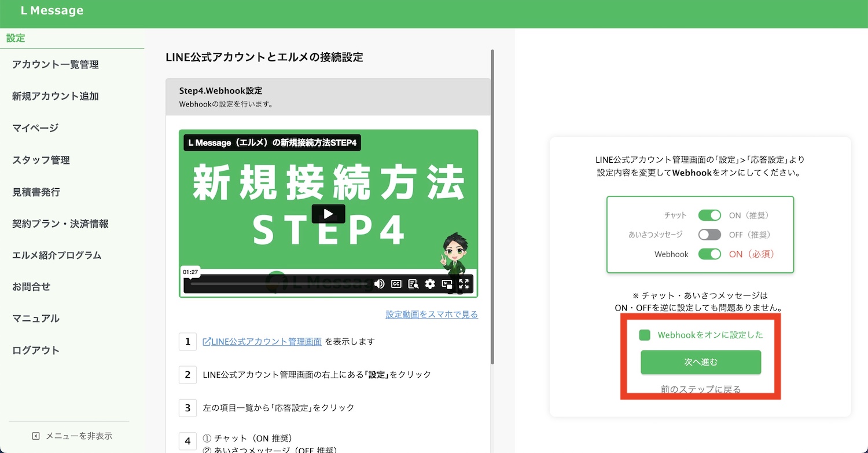Image resolution: width=868 pixels, height=453 pixels.
Task: Click the メニューを非表示 collapse icon
Action: coord(36,436)
